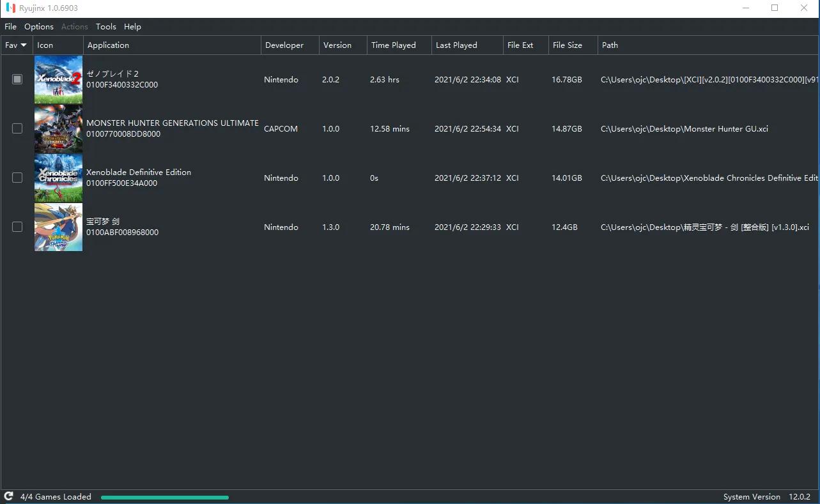Mark 宝可梦 剑 as favorite
Screen dimensions: 820x504
[x=17, y=227]
